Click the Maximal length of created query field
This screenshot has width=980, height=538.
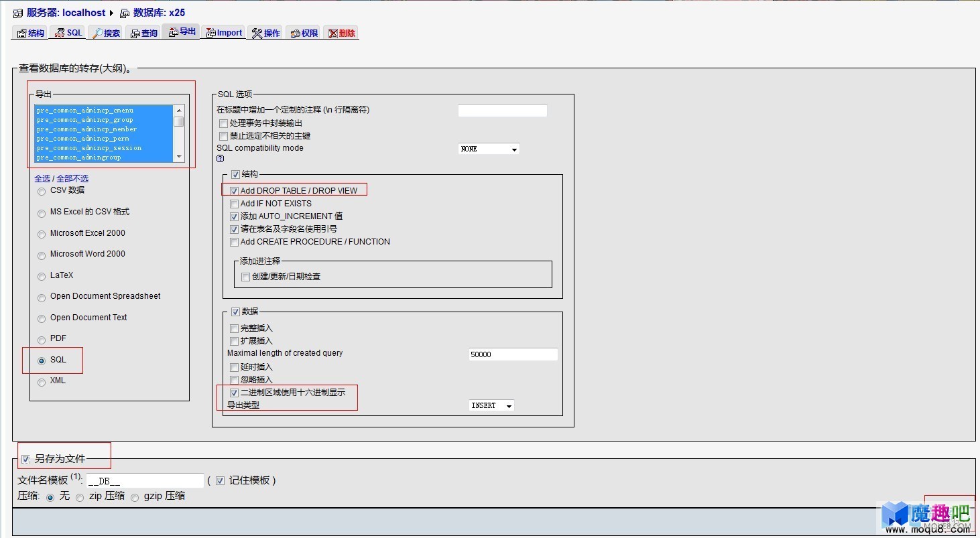click(513, 354)
